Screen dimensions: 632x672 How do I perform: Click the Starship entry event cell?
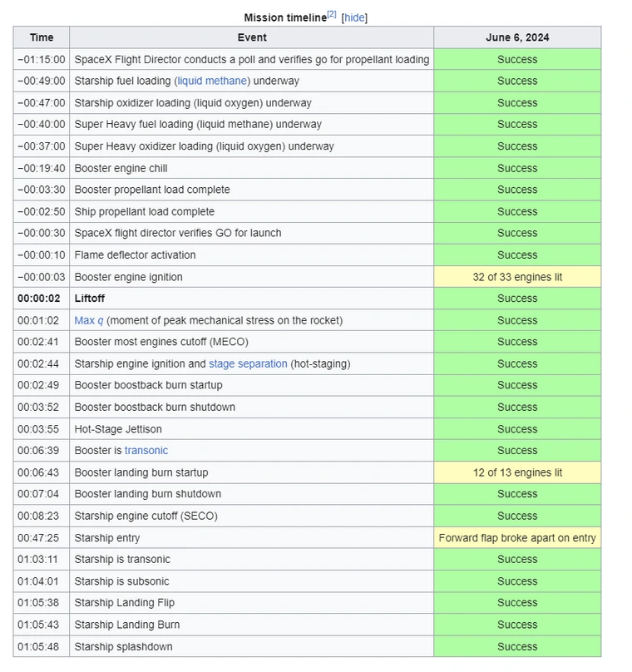tap(251, 537)
